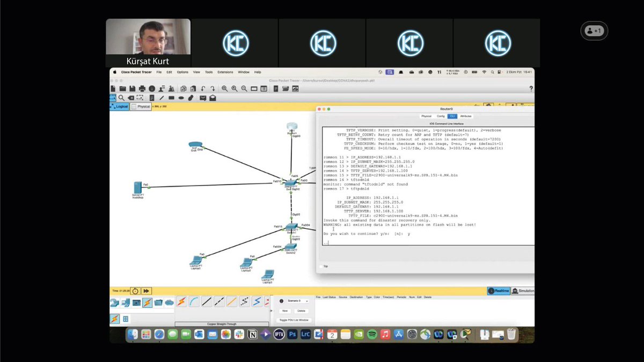Viewport: 644px width, 362px height.
Task: Select Switch2 on the network canvas
Action: tap(291, 247)
